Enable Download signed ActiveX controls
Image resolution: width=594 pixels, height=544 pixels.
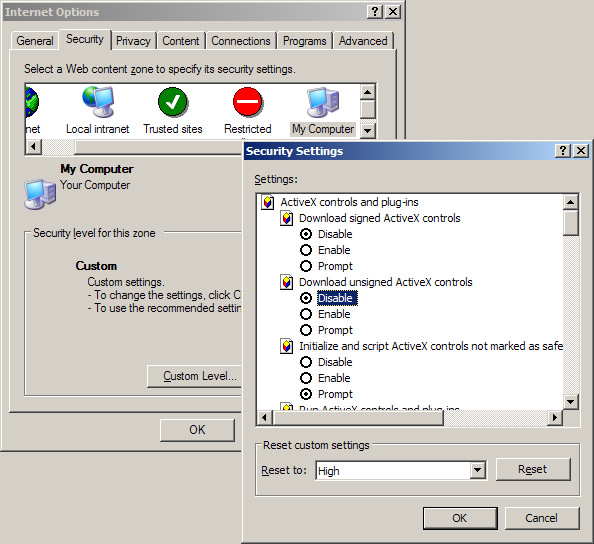pyautogui.click(x=306, y=250)
